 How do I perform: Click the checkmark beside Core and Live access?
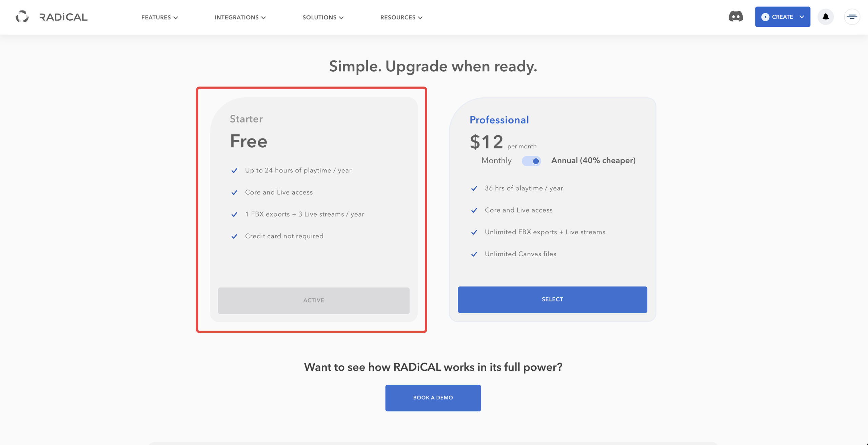click(235, 192)
